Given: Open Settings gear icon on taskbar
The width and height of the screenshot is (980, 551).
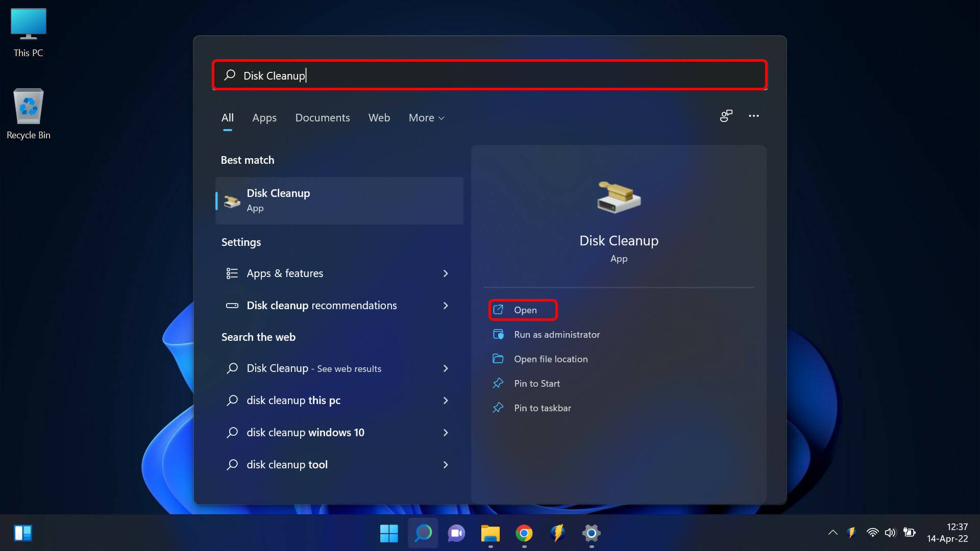Looking at the screenshot, I should click(x=591, y=533).
